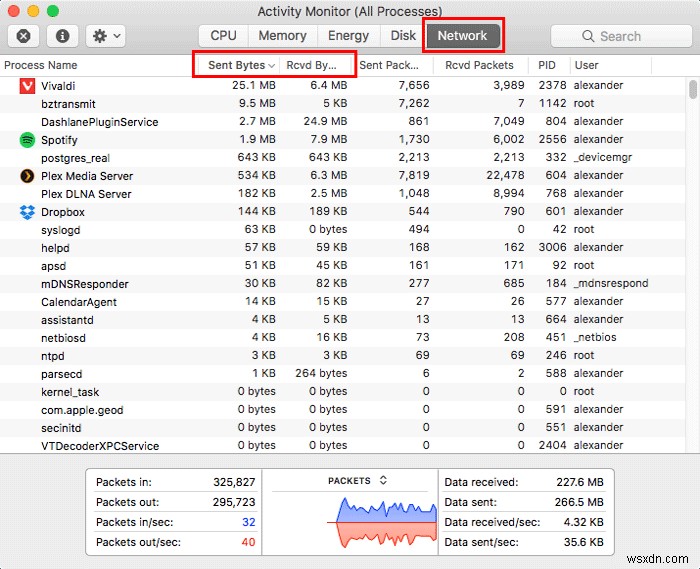Click the search magnifier icon
Viewport: 700px width, 569px height.
coord(588,36)
